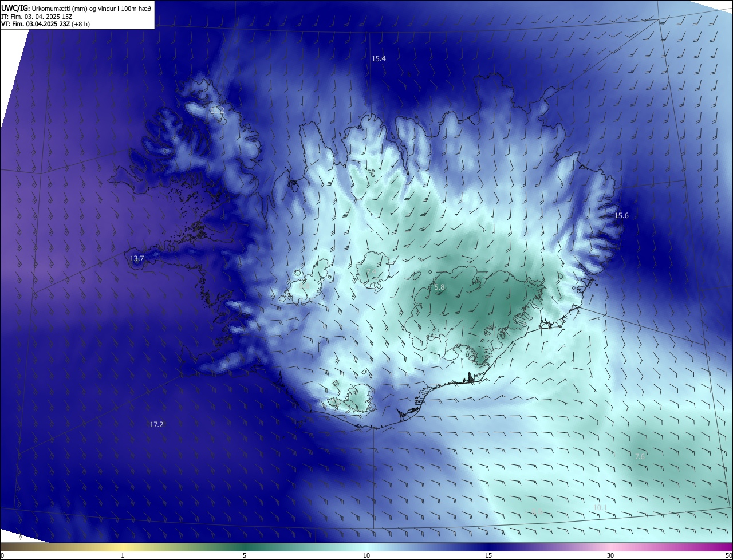This screenshot has width=733, height=560.
Task: Click the 17.2 value southwest of Iceland
Action: click(156, 424)
